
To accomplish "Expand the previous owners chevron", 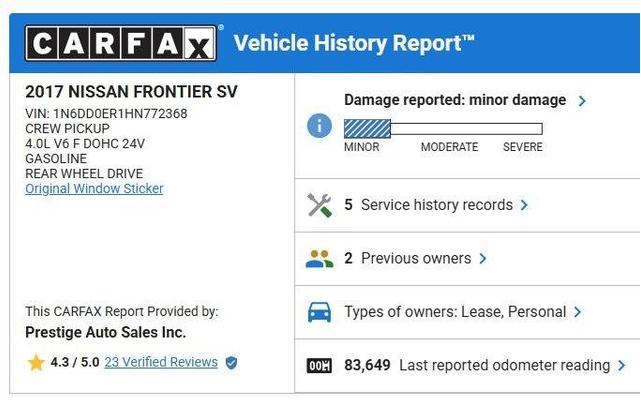I will pos(483,259).
